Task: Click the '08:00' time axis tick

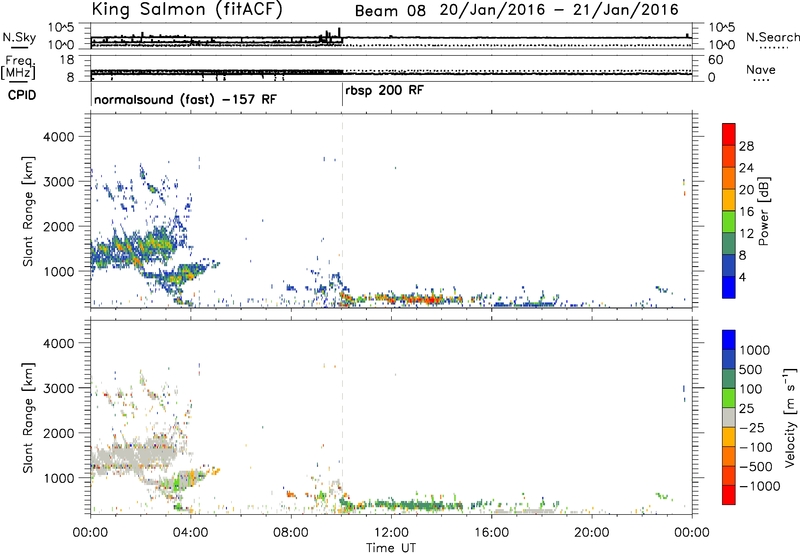Action: pyautogui.click(x=291, y=533)
